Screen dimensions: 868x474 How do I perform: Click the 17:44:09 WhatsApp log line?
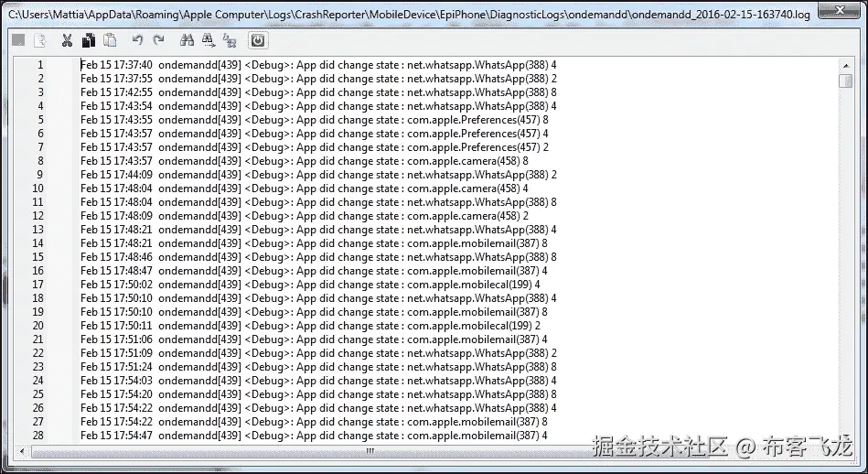pos(318,175)
